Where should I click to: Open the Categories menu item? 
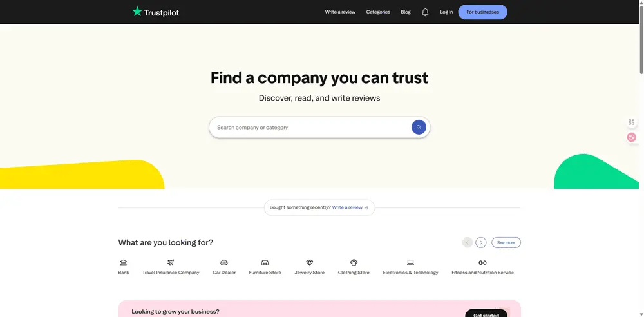[x=378, y=12]
